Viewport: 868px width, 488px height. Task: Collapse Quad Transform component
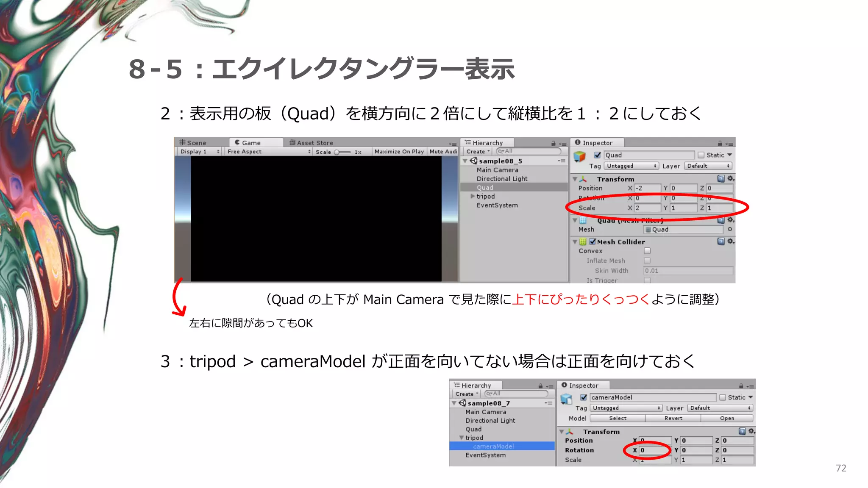575,179
